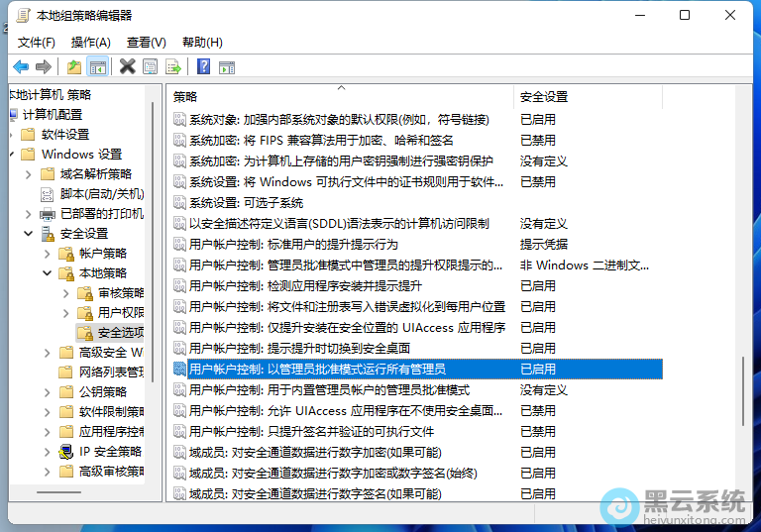Select the 审核策略 tree item
This screenshot has width=761, height=532.
point(121,293)
